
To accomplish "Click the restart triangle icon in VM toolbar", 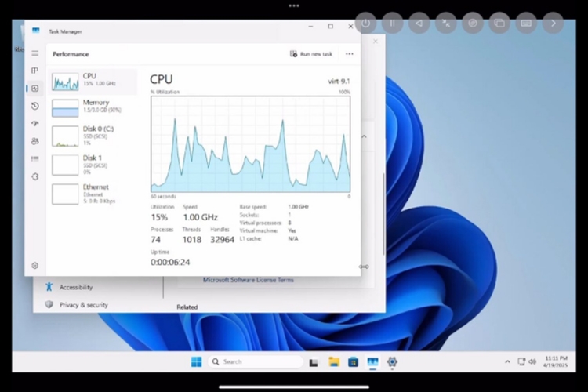I will 419,24.
